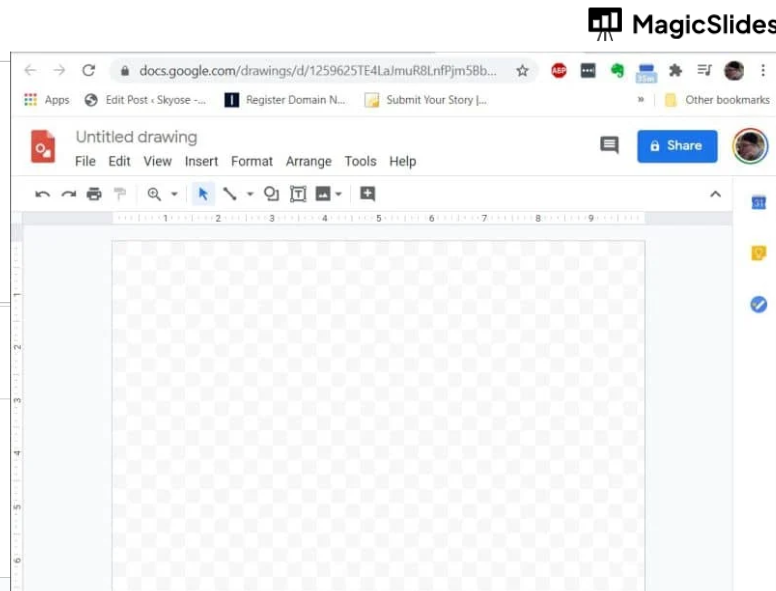
Task: Select the Text box tool
Action: [298, 194]
